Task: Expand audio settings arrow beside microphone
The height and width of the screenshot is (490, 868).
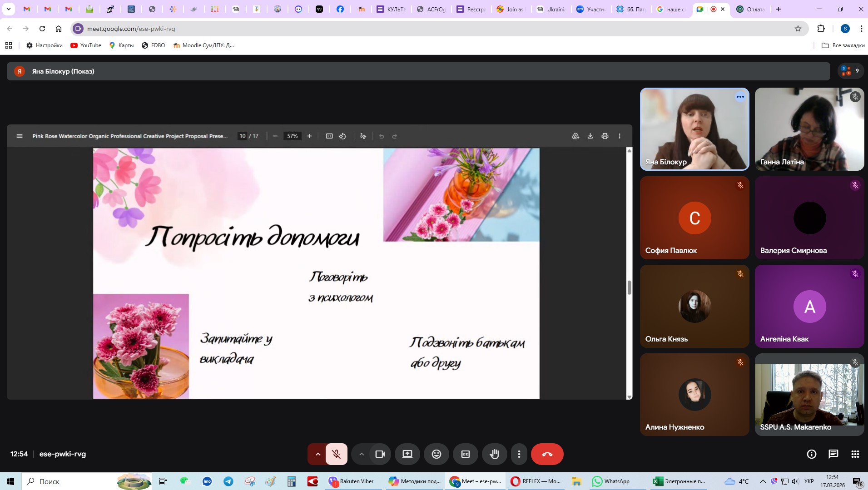Action: pyautogui.click(x=317, y=454)
